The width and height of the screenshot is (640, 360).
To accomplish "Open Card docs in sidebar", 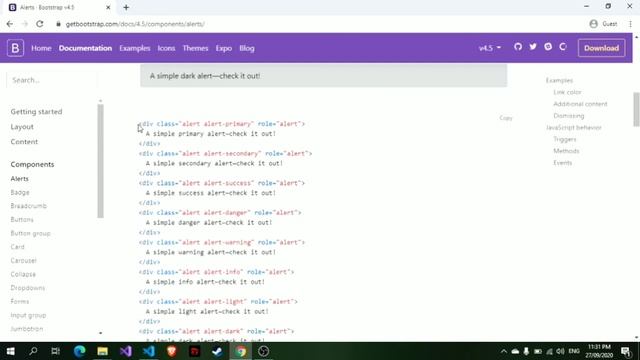I will click(18, 247).
